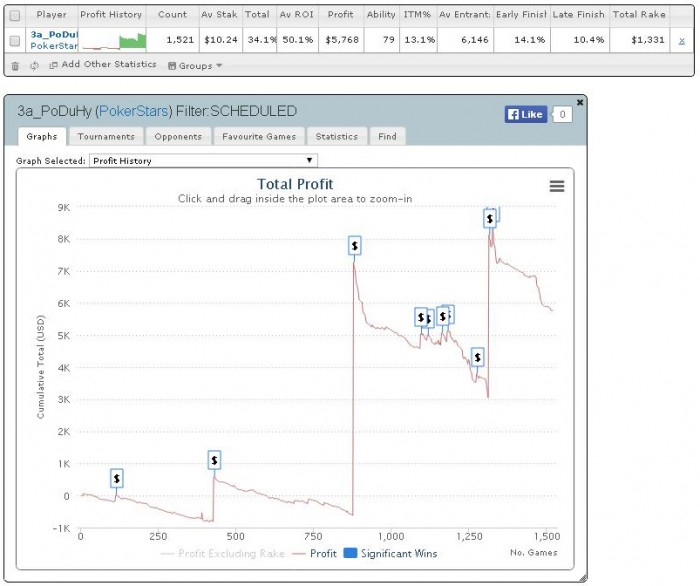Sort by the Total Rake column header
The height and width of the screenshot is (586, 700).
tap(639, 15)
